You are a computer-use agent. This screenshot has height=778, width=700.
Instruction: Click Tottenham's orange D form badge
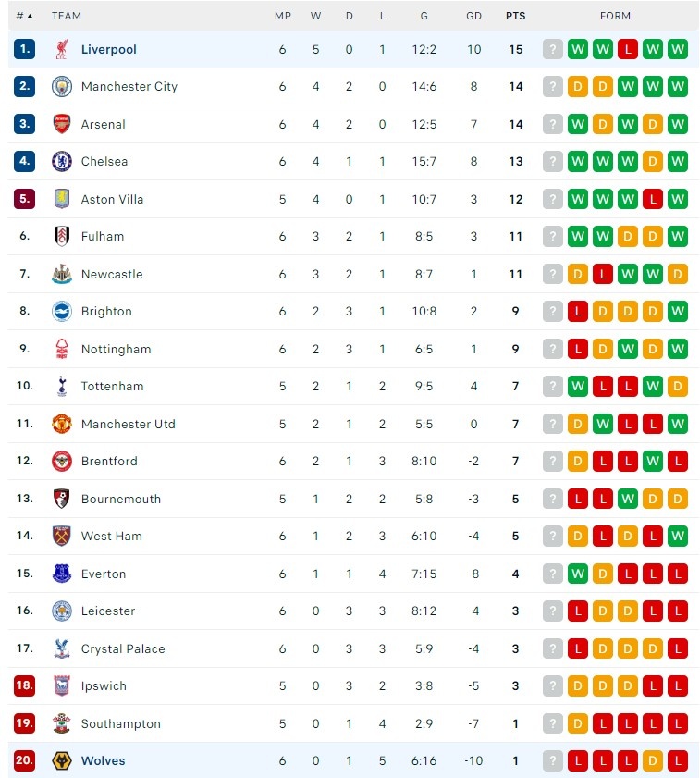pyautogui.click(x=678, y=386)
